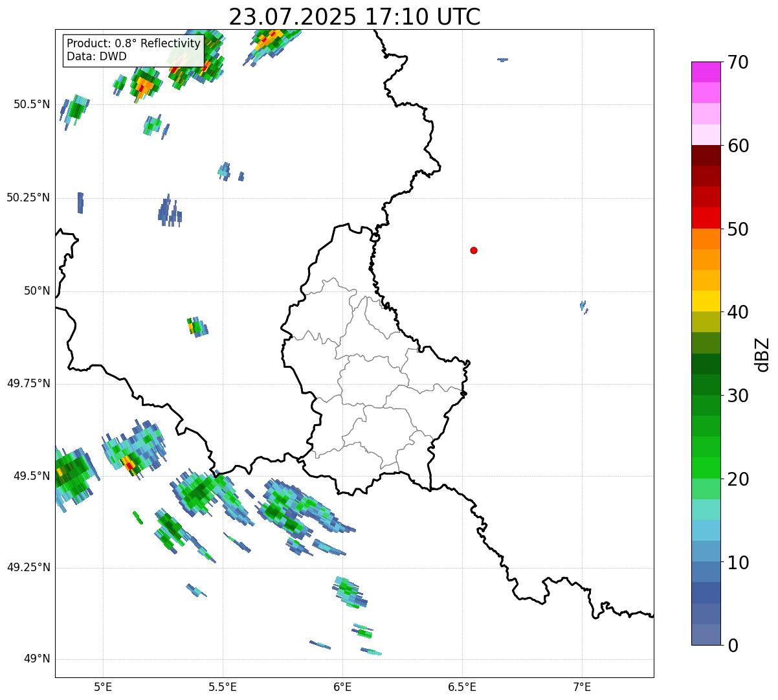Click the bright red swatch above 50
The height and width of the screenshot is (700, 778).
click(x=706, y=218)
